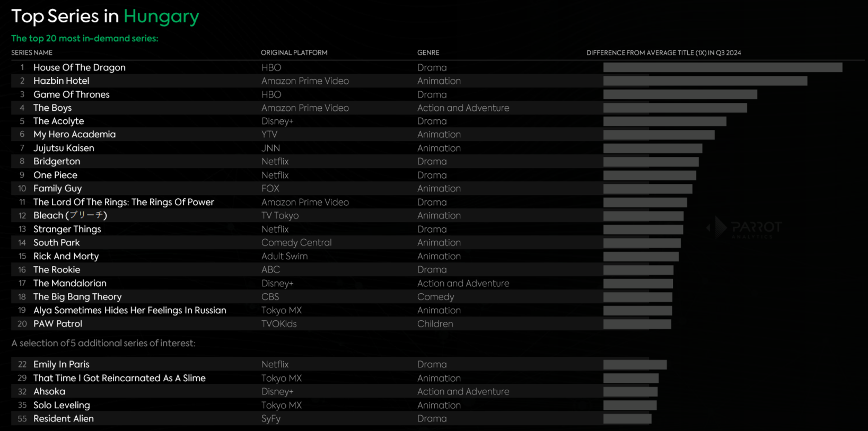Click 'Animation' genre in the Family Guy row
868x431 pixels.
439,189
